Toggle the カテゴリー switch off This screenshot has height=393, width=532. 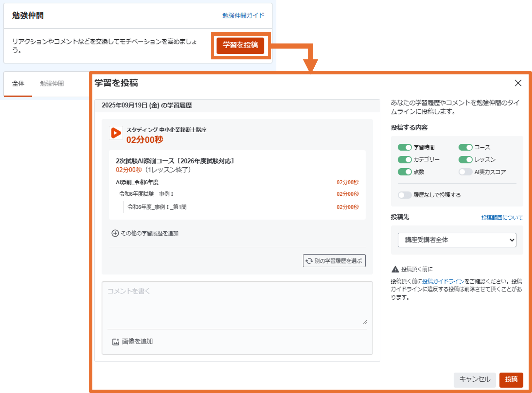(x=405, y=160)
